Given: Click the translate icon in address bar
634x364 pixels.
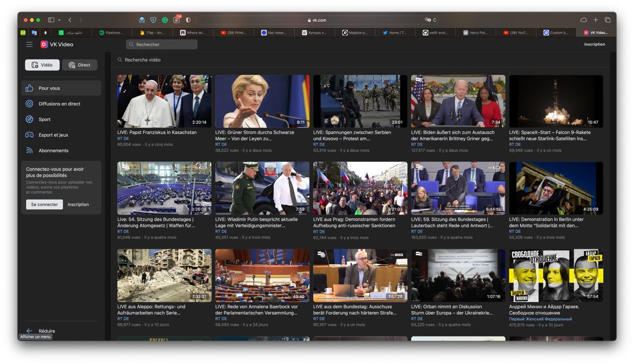Looking at the screenshot, I should [x=427, y=20].
